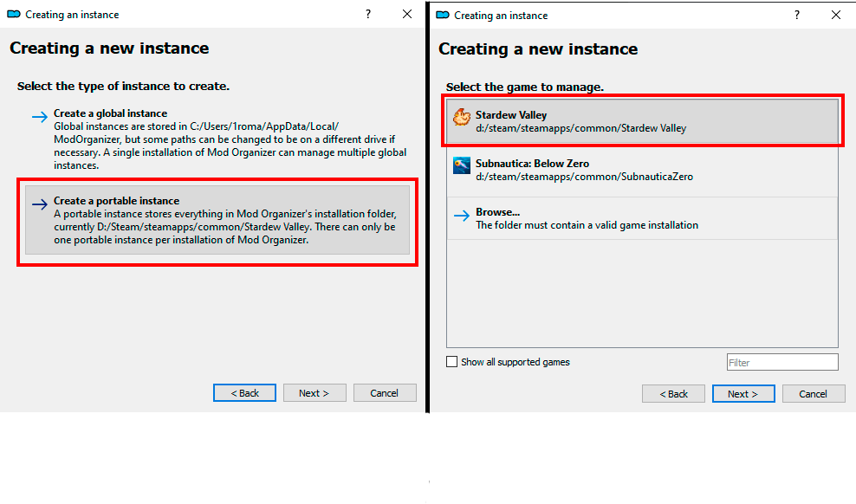Choose Browse... for a game folder
The width and height of the screenshot is (856, 504).
coord(642,218)
